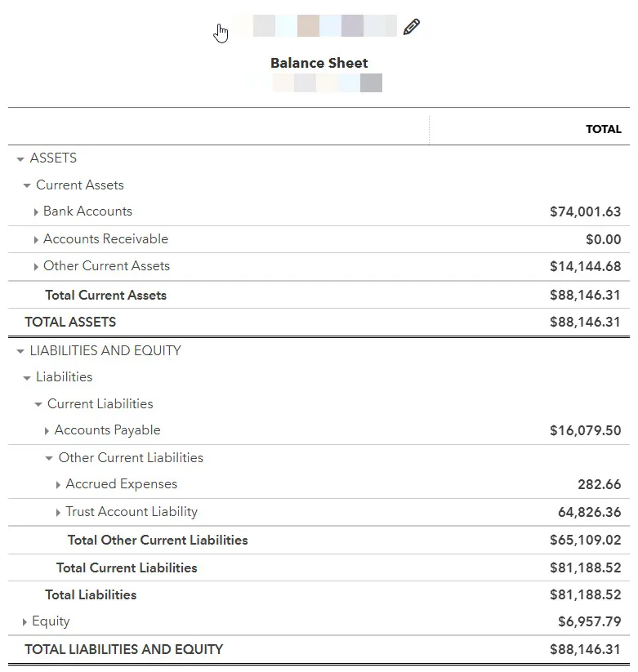638x672 pixels.
Task: Click the Balance Sheet report title
Action: 319,63
